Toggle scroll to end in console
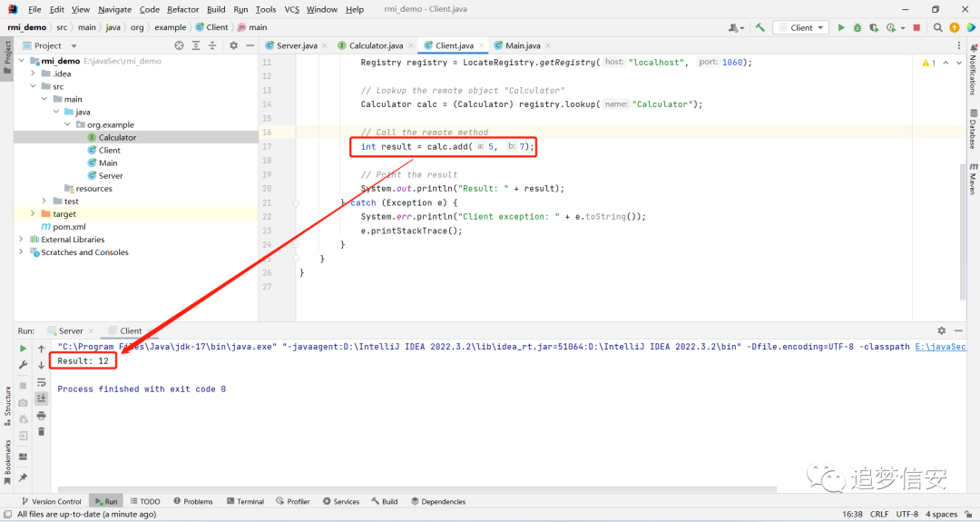Viewport: 980px width, 522px height. (41, 399)
